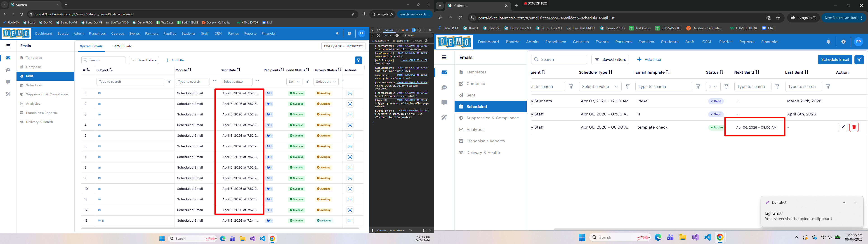Image resolution: width=868 pixels, height=244 pixels.
Task: Toggle the console sidebar panel
Action: coord(373,35)
